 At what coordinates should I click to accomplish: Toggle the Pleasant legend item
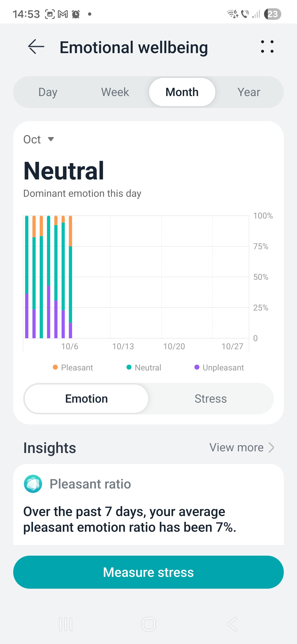coord(73,367)
